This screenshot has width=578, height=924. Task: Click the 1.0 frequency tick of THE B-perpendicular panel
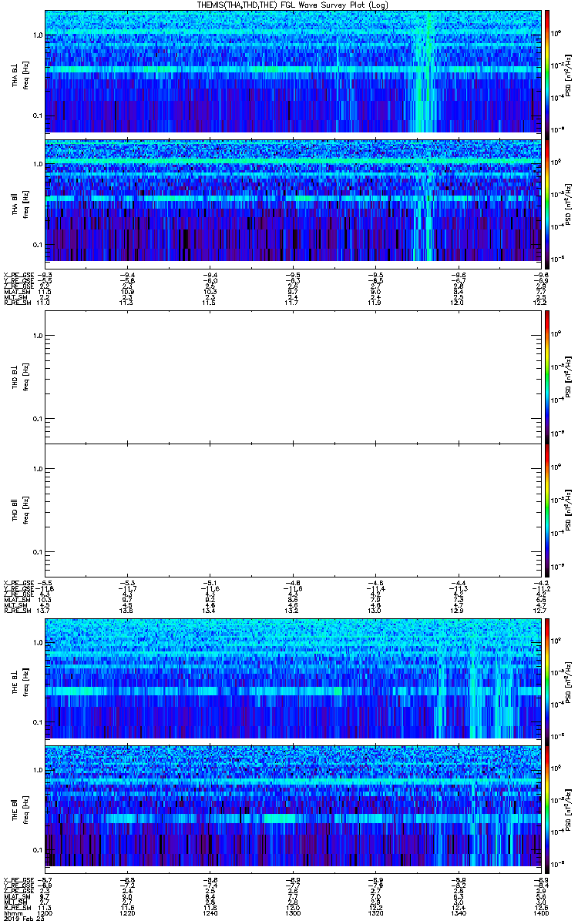38,643
